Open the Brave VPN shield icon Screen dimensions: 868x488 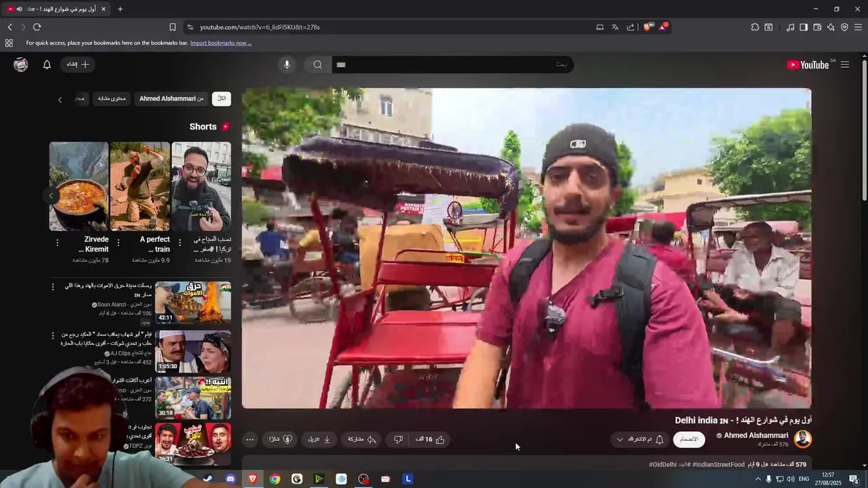click(x=844, y=27)
